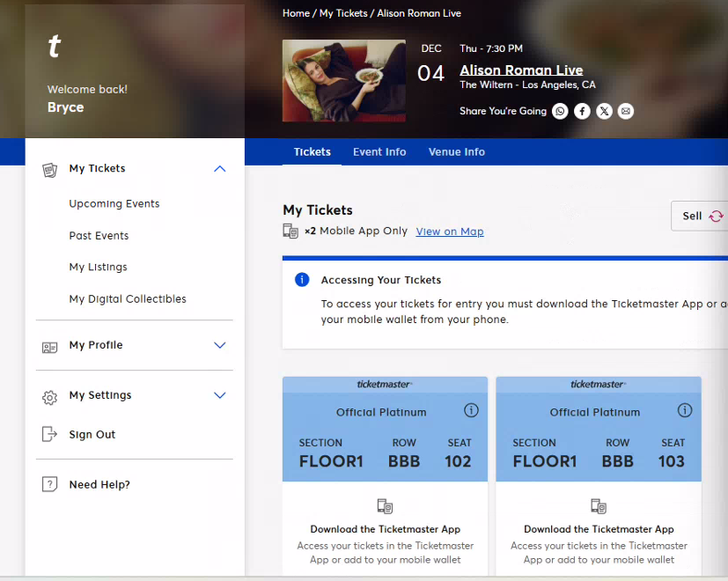Go to Upcoming Events
The image size is (728, 581).
pyautogui.click(x=114, y=204)
